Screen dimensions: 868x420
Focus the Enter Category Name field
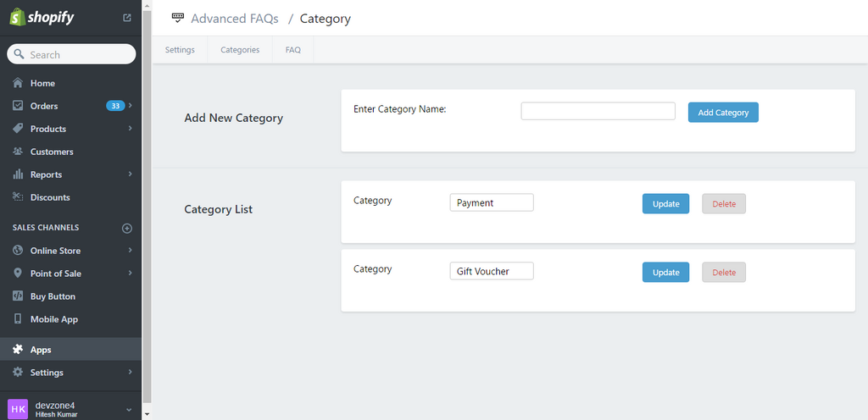tap(598, 111)
